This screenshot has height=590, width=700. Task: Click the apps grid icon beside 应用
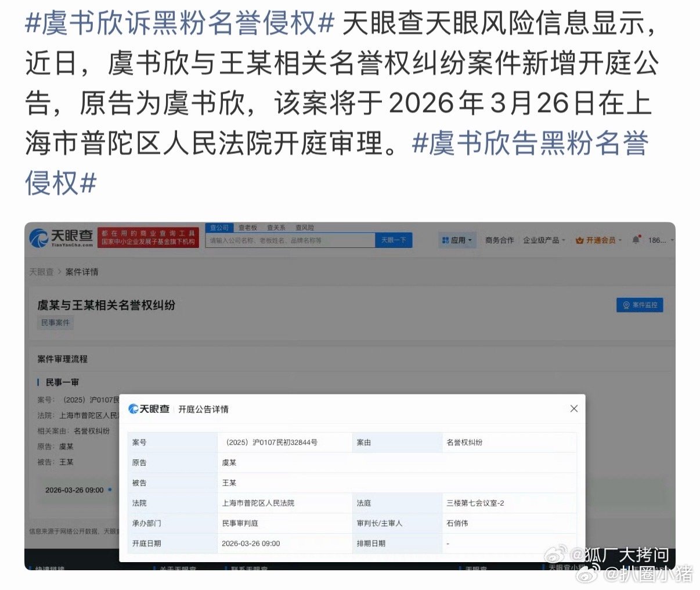pyautogui.click(x=446, y=240)
